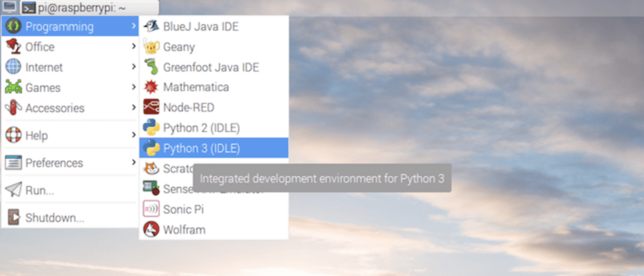Open the Accessories menu category
Screen dimensions: 644x276
click(x=70, y=108)
